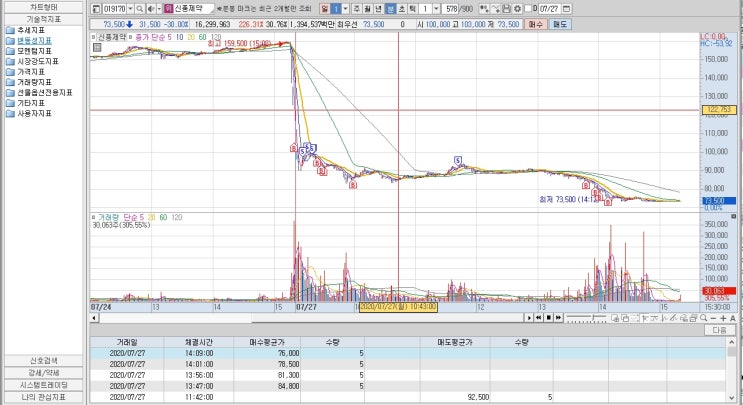Click the 매도 sell button
The width and height of the screenshot is (743, 405).
(x=560, y=24)
